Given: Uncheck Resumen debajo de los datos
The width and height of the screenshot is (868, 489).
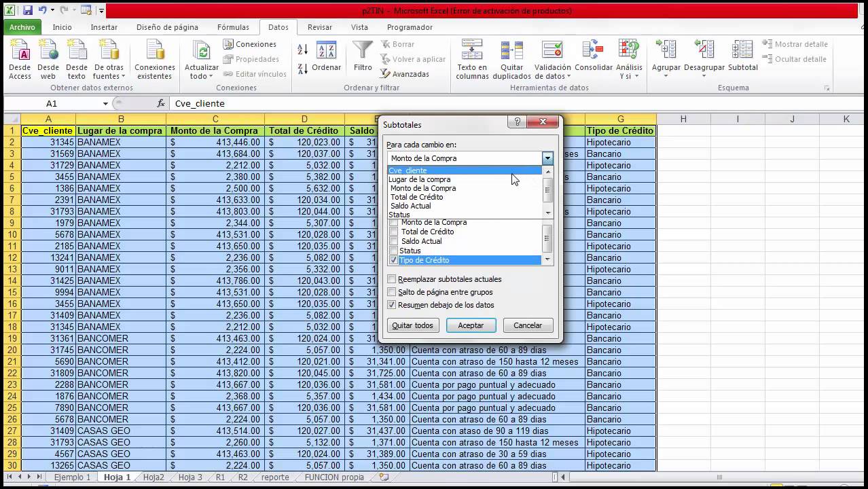Looking at the screenshot, I should tap(392, 305).
